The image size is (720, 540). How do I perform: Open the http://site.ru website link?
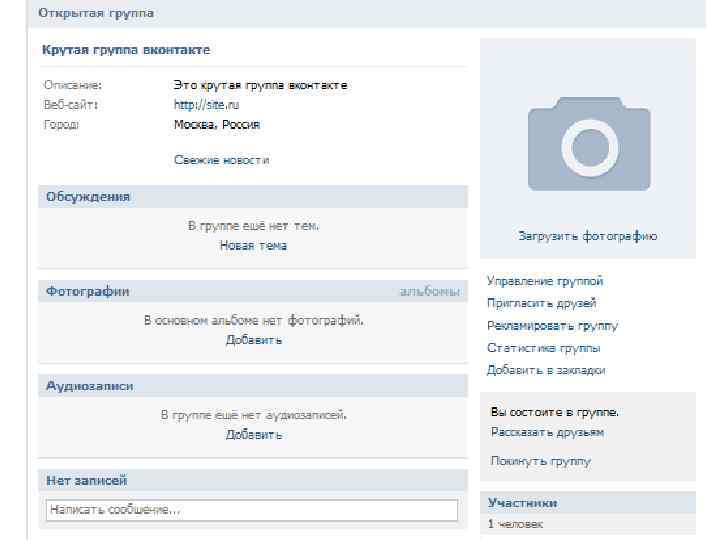[x=206, y=105]
